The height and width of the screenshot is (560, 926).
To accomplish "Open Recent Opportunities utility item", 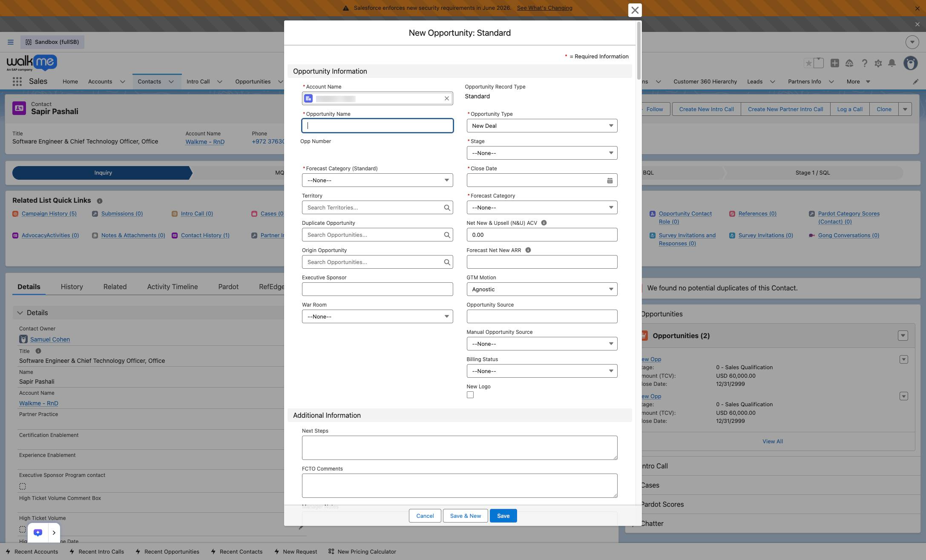I will tap(167, 551).
